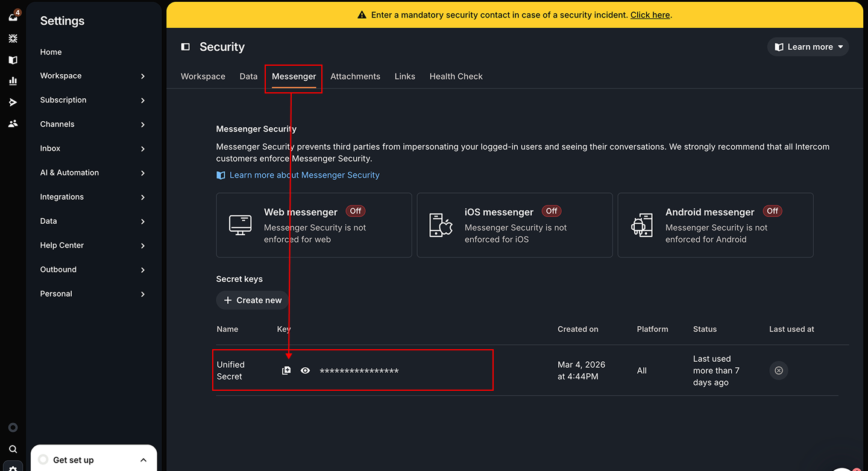Viewport: 868px width, 471px height.
Task: Expand the Outbound settings section
Action: pyautogui.click(x=93, y=270)
